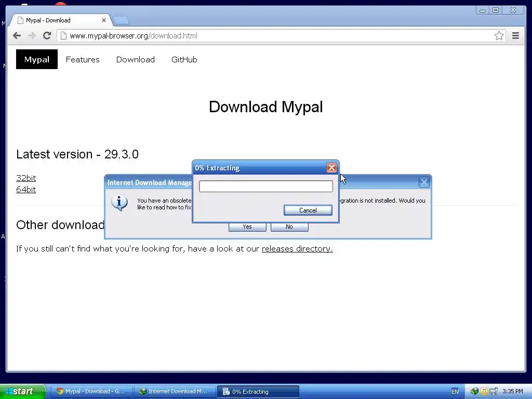The width and height of the screenshot is (532, 399).
Task: Click the info icon in IDM dialog
Action: click(119, 203)
